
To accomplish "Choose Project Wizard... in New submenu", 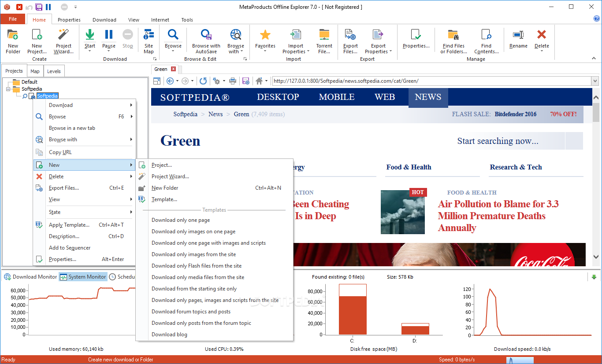I will tap(214, 176).
